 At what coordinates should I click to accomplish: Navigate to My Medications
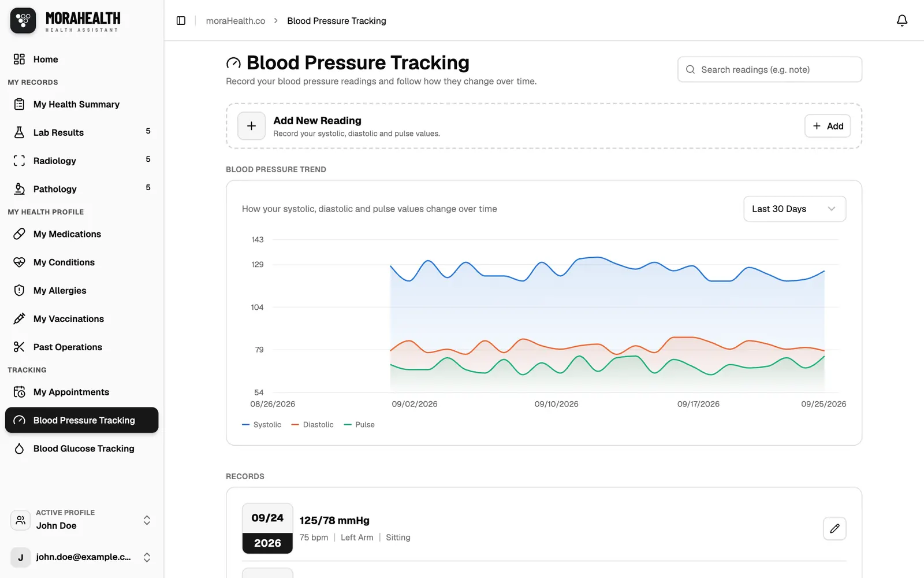(x=81, y=234)
